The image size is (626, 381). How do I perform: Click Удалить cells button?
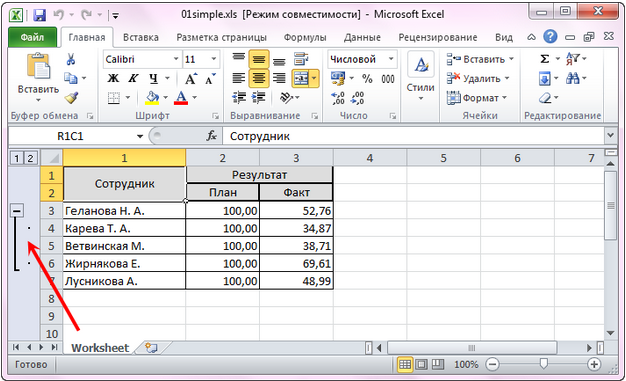point(478,78)
